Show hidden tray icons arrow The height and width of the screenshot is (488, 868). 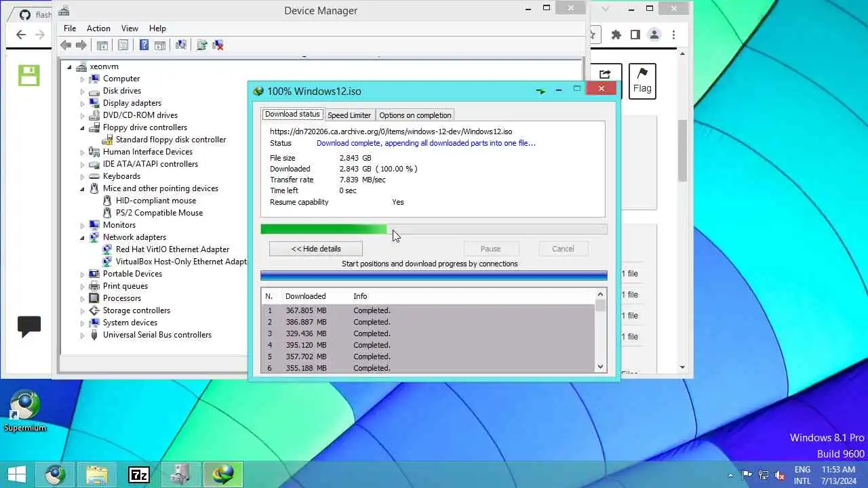(x=730, y=475)
